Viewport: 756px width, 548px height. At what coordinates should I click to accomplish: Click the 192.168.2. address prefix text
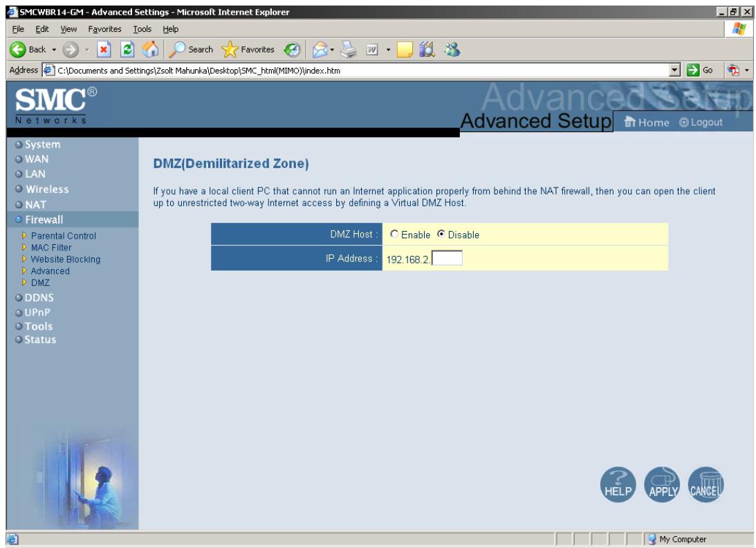(408, 259)
